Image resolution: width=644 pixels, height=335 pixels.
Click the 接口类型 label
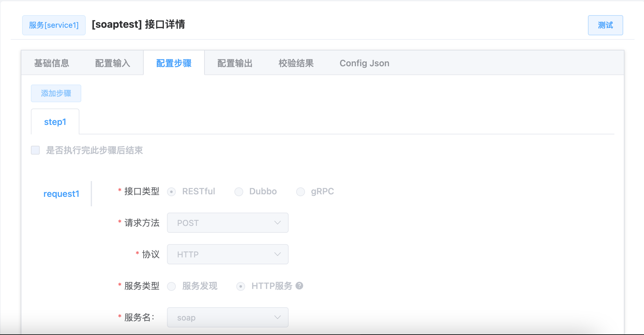click(x=142, y=191)
